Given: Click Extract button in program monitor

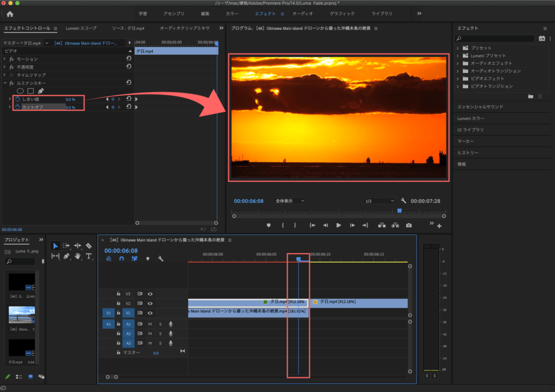Looking at the screenshot, I should pos(395,225).
